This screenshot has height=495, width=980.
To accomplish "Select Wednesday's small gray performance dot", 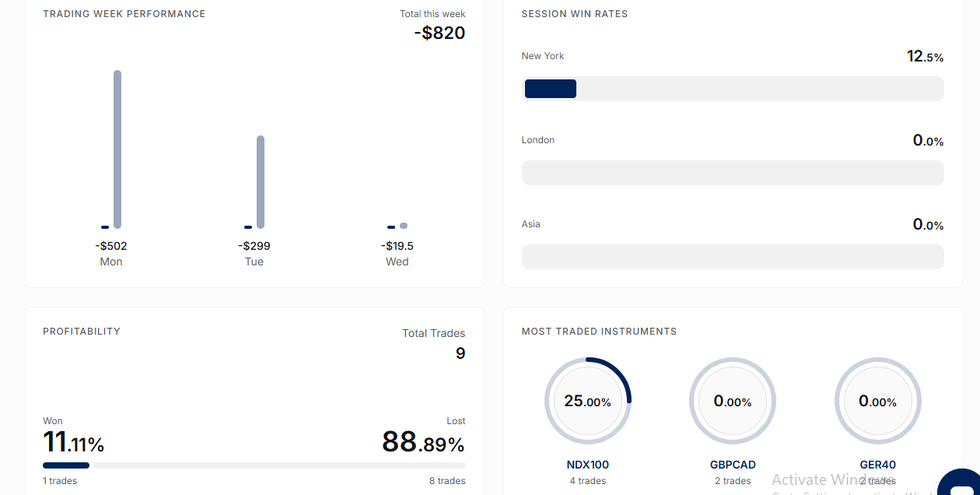I will [x=404, y=226].
